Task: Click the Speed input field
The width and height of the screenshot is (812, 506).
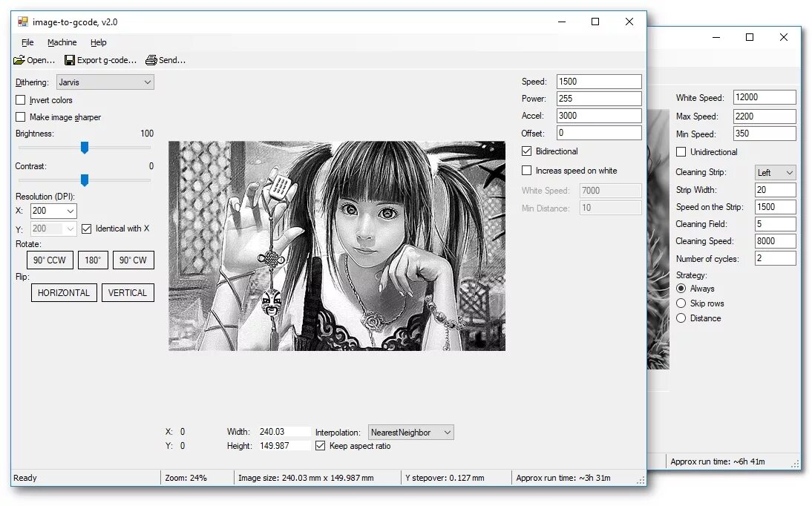Action: [599, 82]
